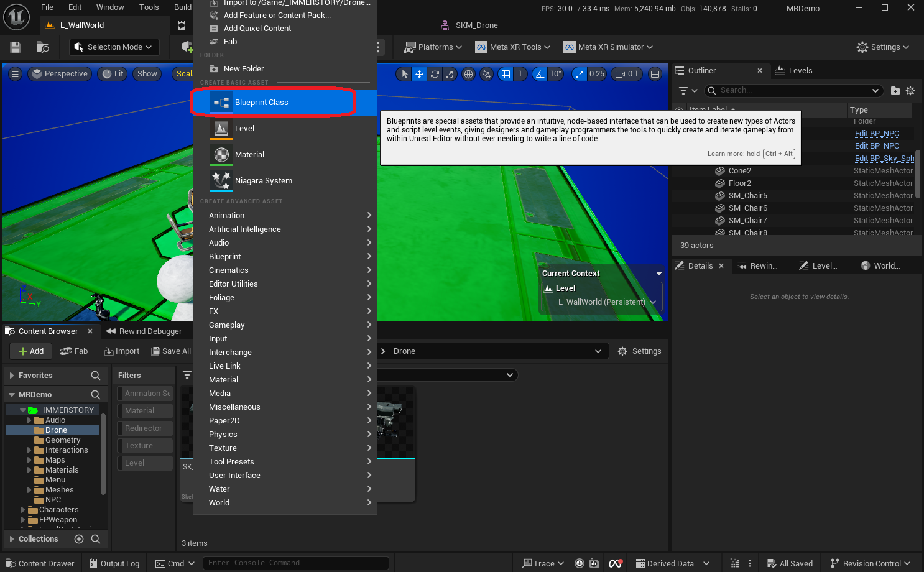Select the translate (move) gizmo tool

click(x=420, y=74)
